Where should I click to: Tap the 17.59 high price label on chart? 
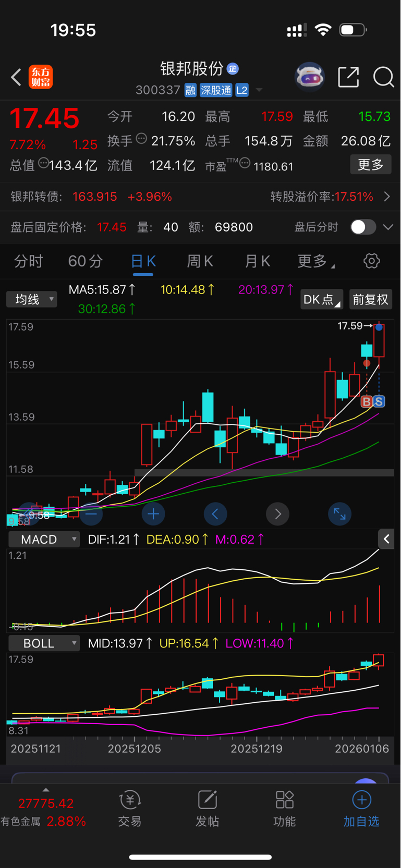(350, 326)
